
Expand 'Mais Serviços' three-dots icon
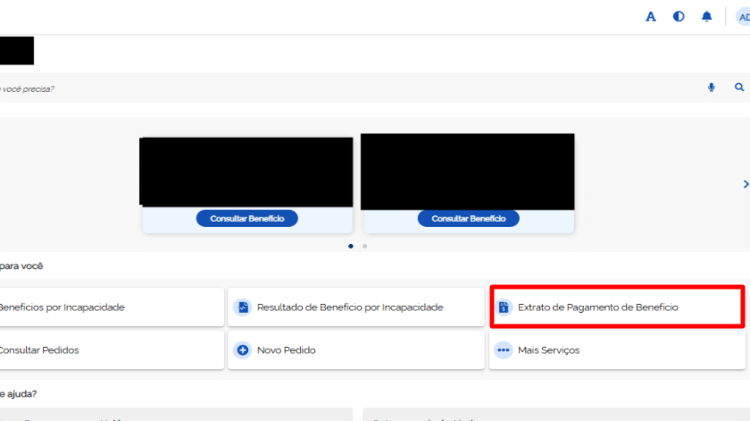pos(504,350)
